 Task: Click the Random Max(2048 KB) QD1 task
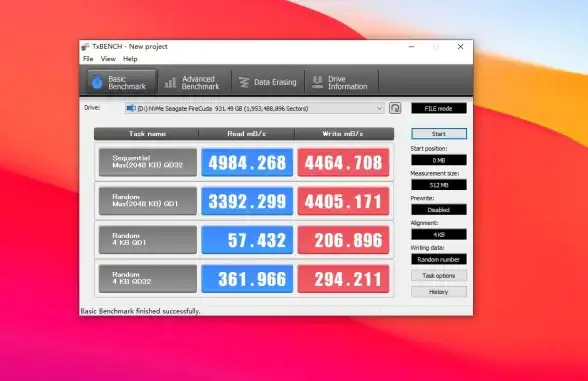(148, 201)
